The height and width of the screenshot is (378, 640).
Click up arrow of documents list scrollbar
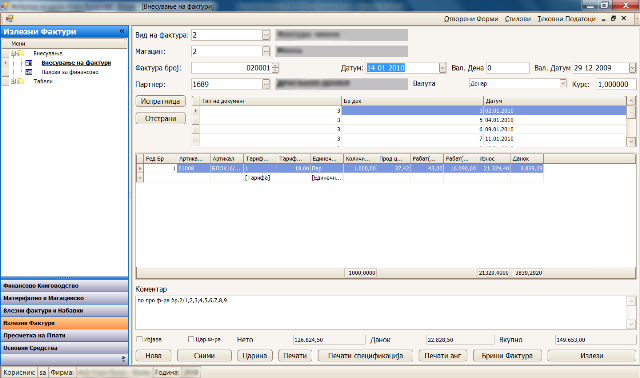click(631, 100)
